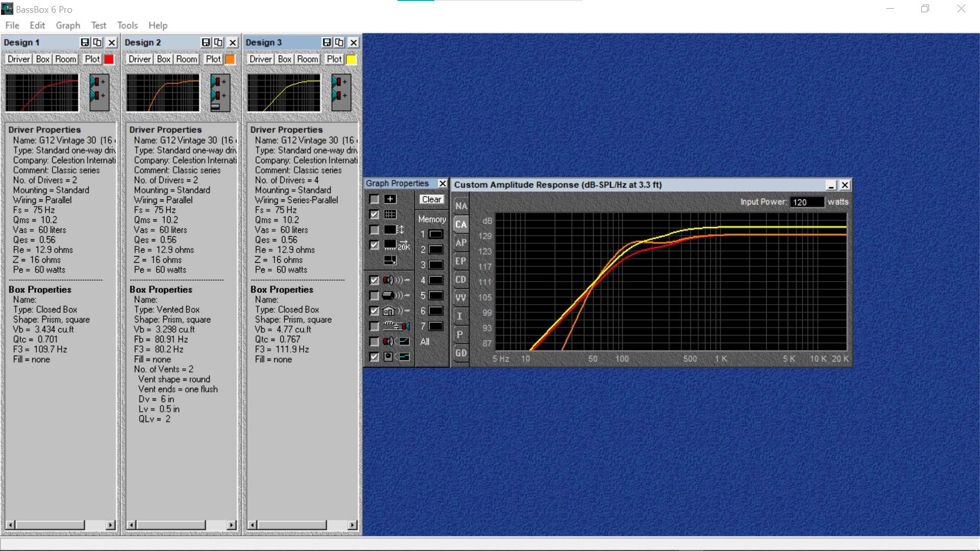Show the I impedance graph tab
Screen dimensions: 980x551
(461, 316)
